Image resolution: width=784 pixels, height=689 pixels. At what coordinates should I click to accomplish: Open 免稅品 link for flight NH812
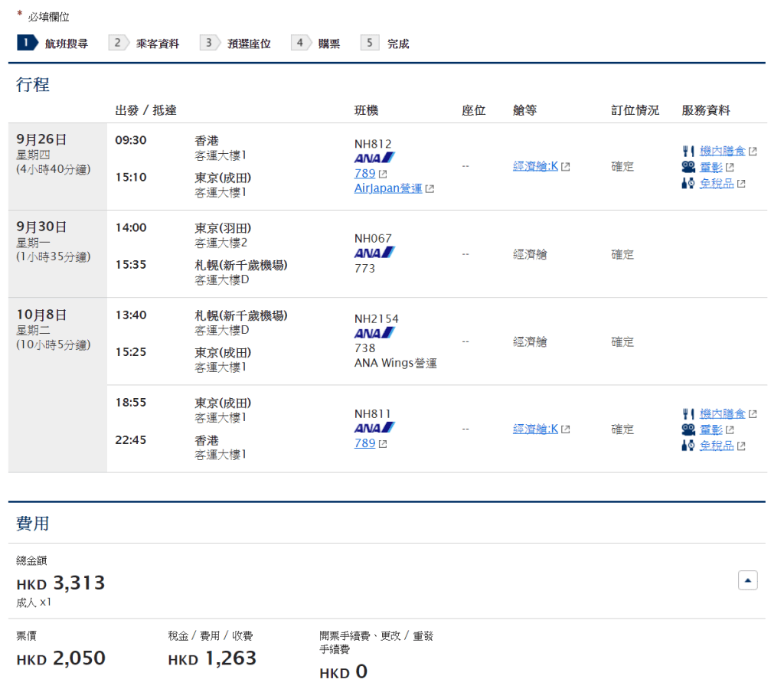pyautogui.click(x=717, y=183)
